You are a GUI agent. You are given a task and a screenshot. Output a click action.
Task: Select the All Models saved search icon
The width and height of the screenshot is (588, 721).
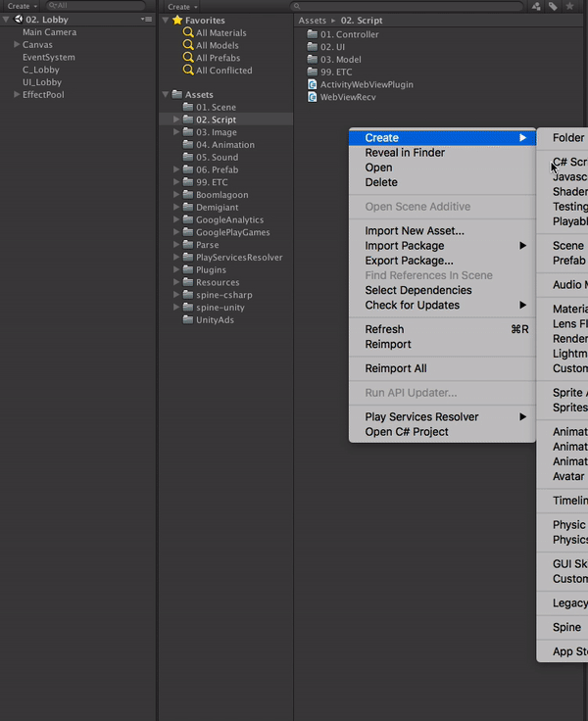click(x=188, y=45)
